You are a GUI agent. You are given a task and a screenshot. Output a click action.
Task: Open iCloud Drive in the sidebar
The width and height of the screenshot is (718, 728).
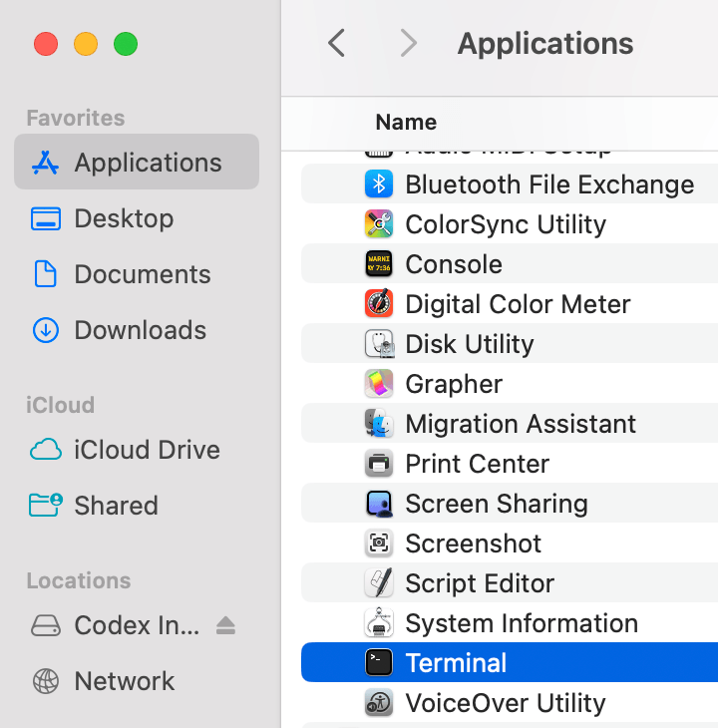[137, 450]
